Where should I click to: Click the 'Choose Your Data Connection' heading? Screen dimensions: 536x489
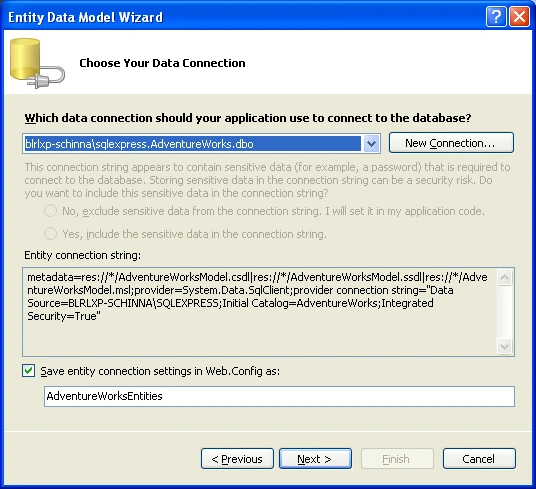click(162, 63)
